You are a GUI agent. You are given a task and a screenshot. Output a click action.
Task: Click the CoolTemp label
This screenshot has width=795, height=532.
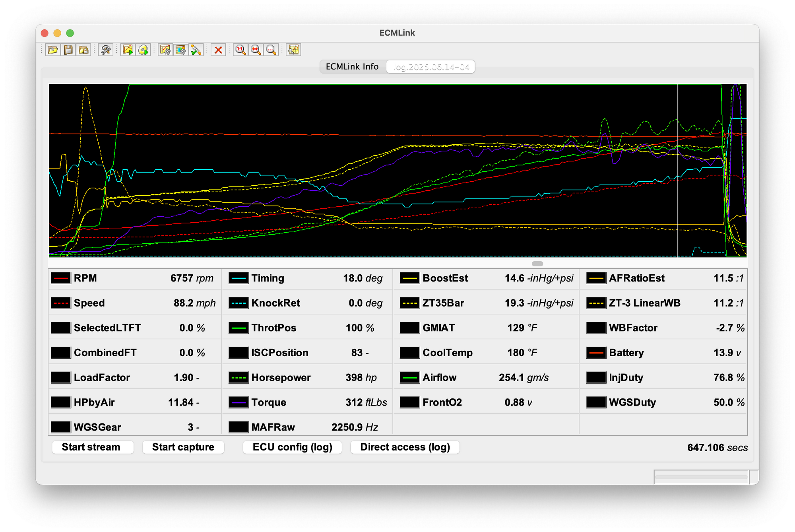click(448, 353)
